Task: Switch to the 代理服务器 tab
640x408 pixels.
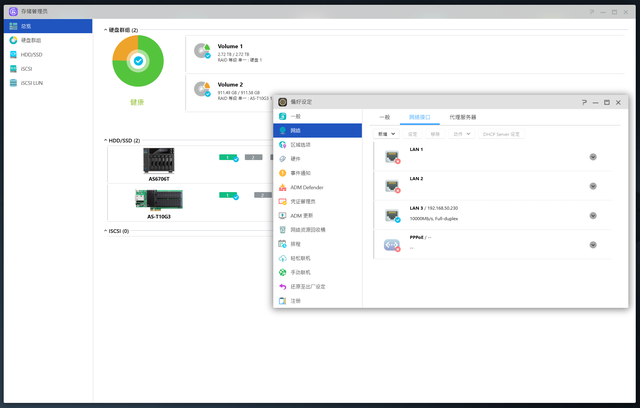Action: tap(462, 117)
